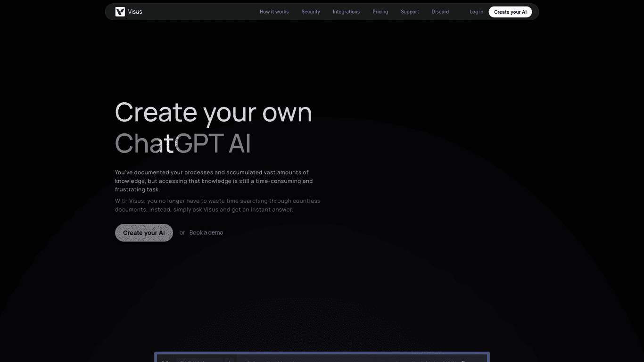Viewport: 644px width, 362px height.
Task: Open the How it works section
Action: click(x=274, y=12)
